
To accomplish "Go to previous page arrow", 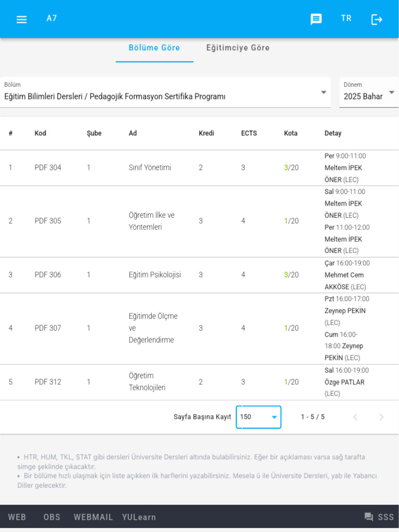I will 355,417.
